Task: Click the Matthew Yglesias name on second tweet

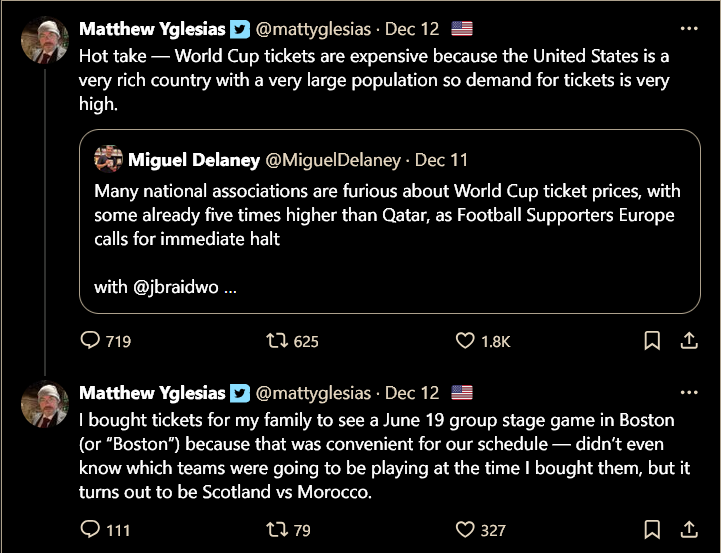Action: (x=152, y=392)
